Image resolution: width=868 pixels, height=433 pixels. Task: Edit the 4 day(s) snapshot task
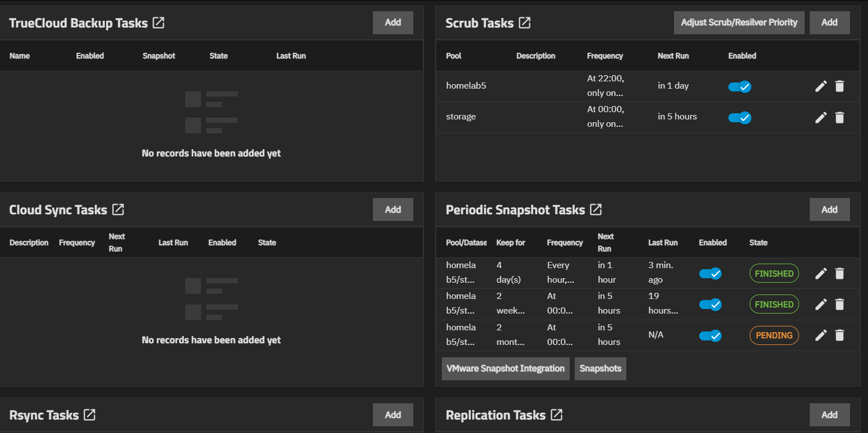821,273
